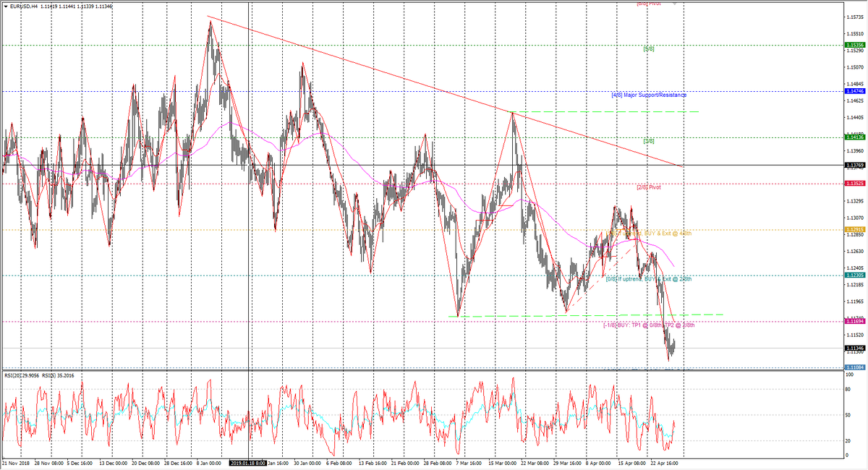Image resolution: width=868 pixels, height=470 pixels.
Task: Click the 6 Feb 08:00 time axis label
Action: point(339,461)
